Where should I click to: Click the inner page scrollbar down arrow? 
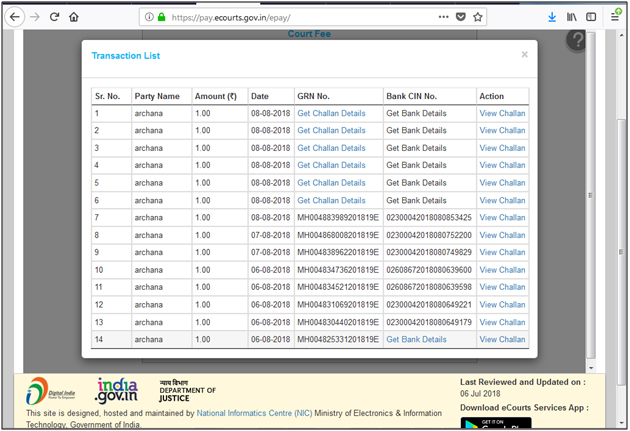pos(591,368)
